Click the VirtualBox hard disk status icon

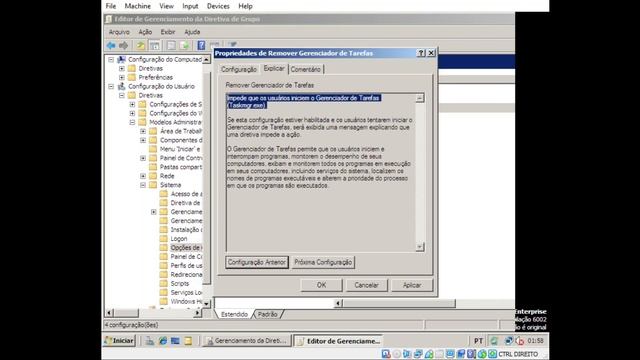(x=386, y=354)
